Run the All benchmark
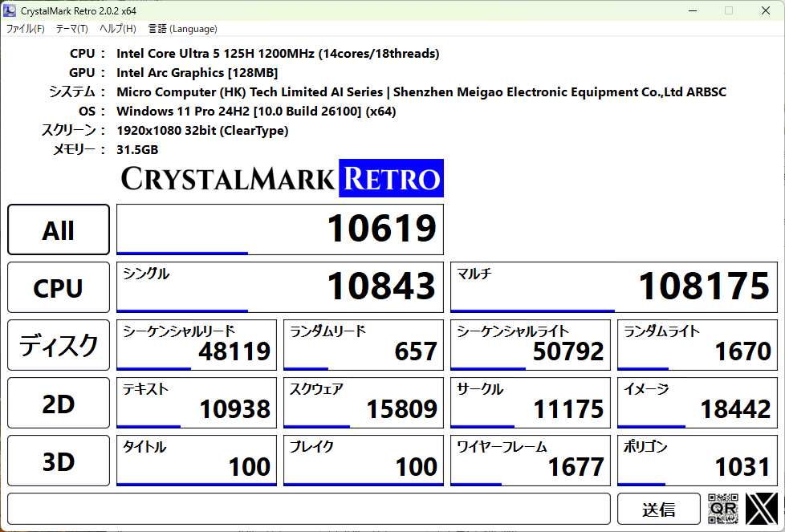785x532 pixels. click(59, 229)
